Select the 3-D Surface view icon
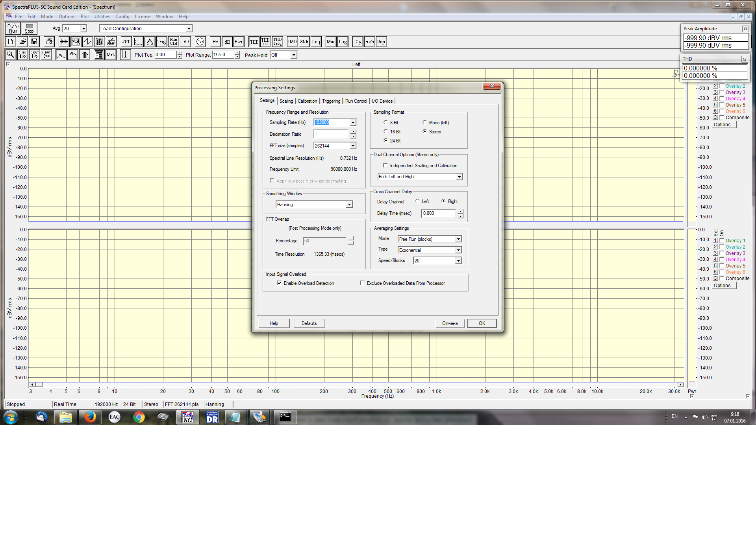Image resolution: width=756 pixels, height=537 pixels. tap(111, 42)
